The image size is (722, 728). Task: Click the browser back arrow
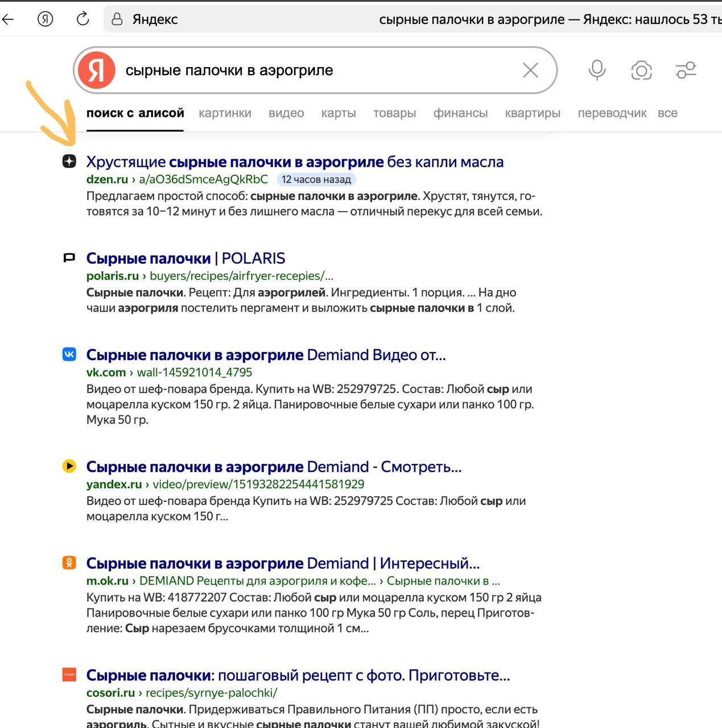(x=8, y=19)
